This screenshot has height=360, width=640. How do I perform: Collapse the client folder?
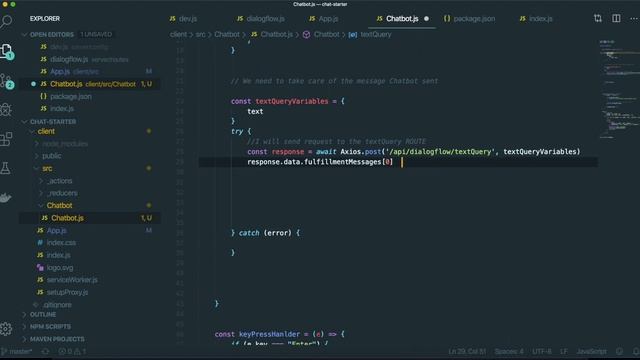tap(46, 131)
